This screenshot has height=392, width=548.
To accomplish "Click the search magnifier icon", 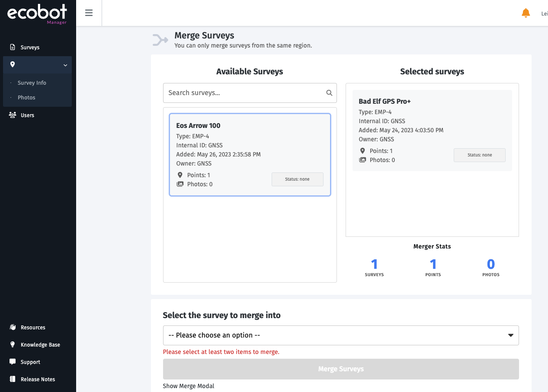I will (329, 93).
